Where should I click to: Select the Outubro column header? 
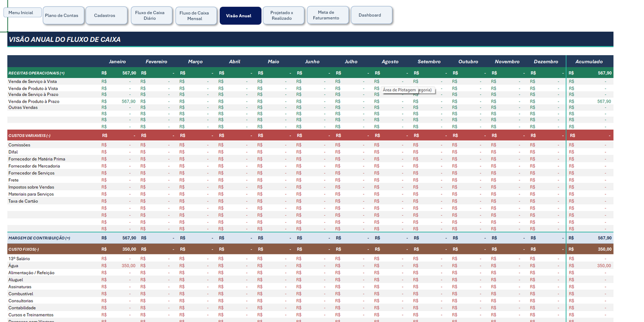point(468,62)
